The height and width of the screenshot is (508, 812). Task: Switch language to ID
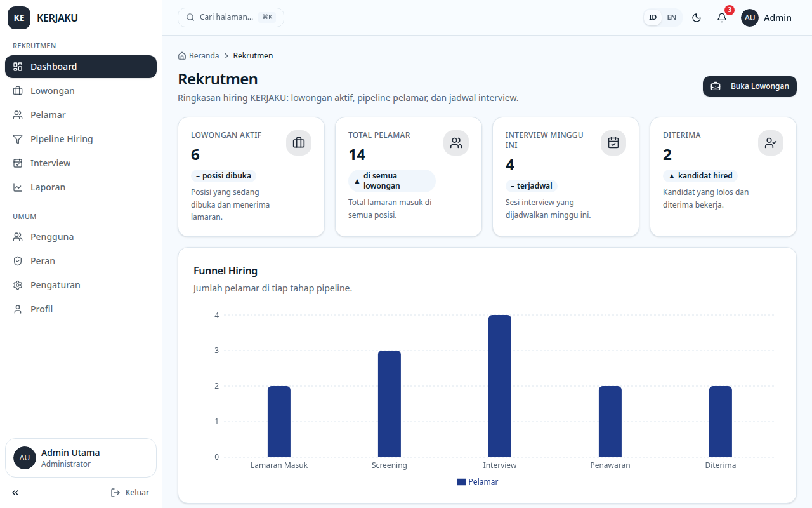653,18
